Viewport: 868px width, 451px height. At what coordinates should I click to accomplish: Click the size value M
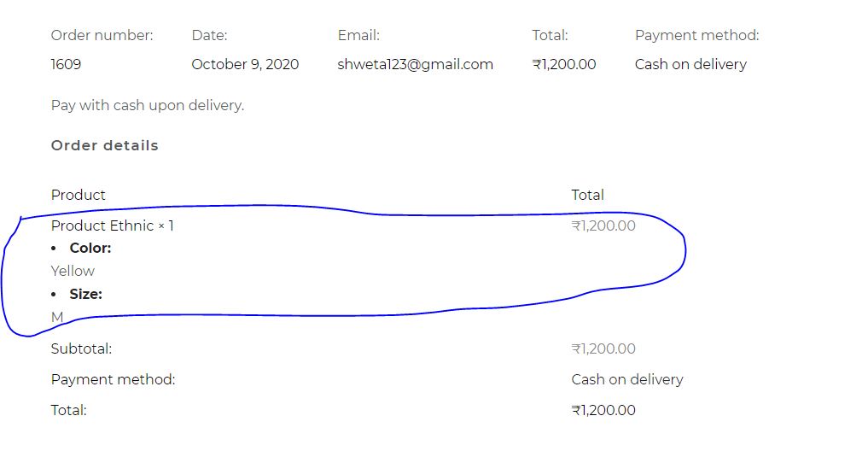tap(57, 317)
